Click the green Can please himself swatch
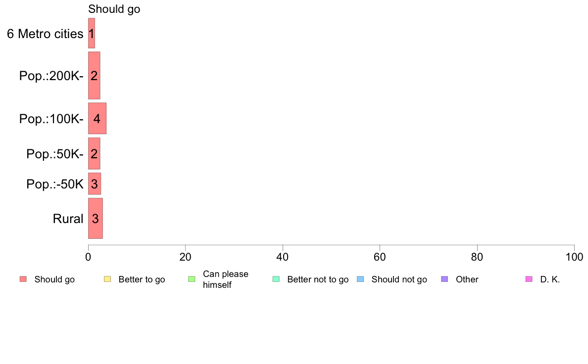Image resolution: width=588 pixels, height=364 pixels. pos(192,279)
